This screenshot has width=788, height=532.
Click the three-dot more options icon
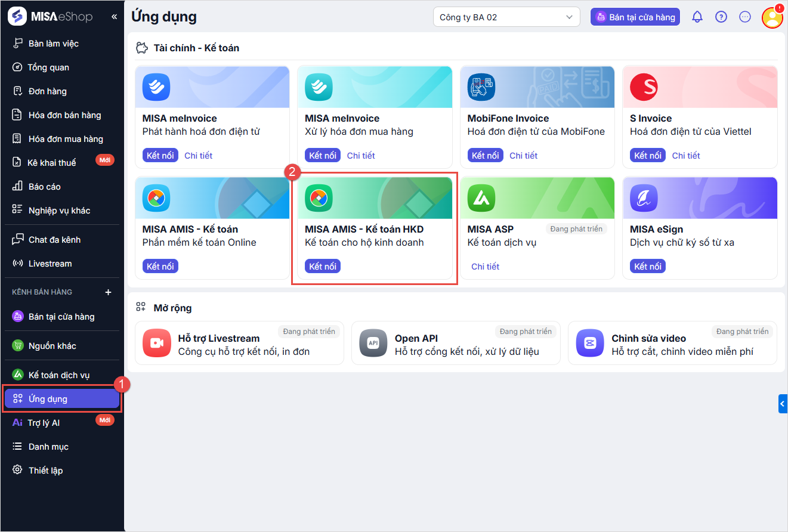tap(745, 17)
